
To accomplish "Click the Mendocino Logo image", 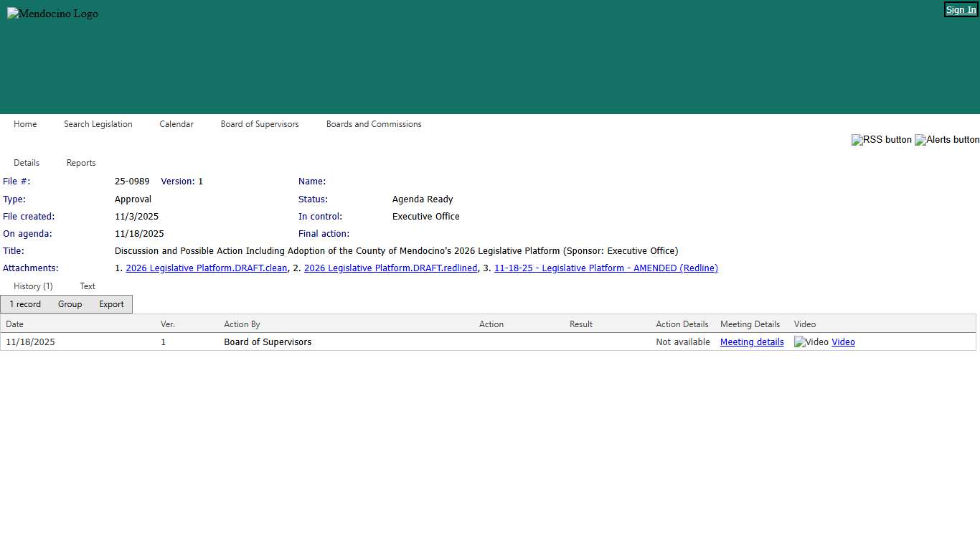I will [x=52, y=14].
